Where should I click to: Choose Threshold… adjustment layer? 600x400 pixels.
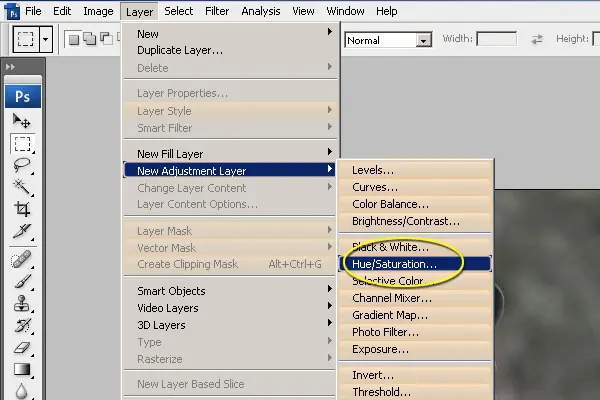(x=415, y=392)
